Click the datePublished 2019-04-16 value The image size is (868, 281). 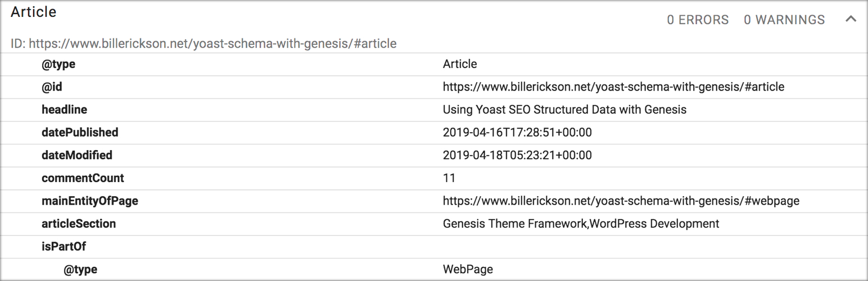point(517,133)
